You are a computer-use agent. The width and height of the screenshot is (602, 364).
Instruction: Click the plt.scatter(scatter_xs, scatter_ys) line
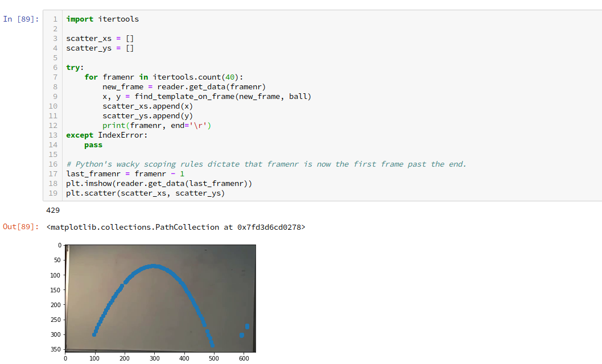[x=145, y=193]
